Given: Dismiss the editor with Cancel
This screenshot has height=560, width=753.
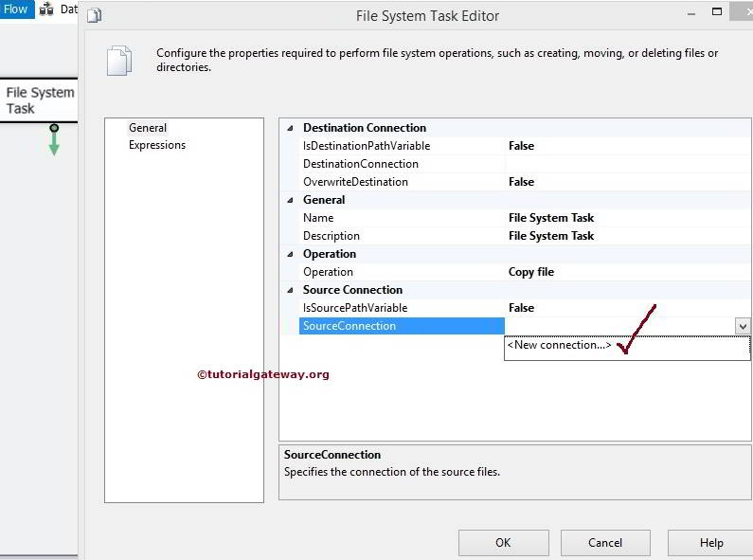Looking at the screenshot, I should pyautogui.click(x=605, y=543).
